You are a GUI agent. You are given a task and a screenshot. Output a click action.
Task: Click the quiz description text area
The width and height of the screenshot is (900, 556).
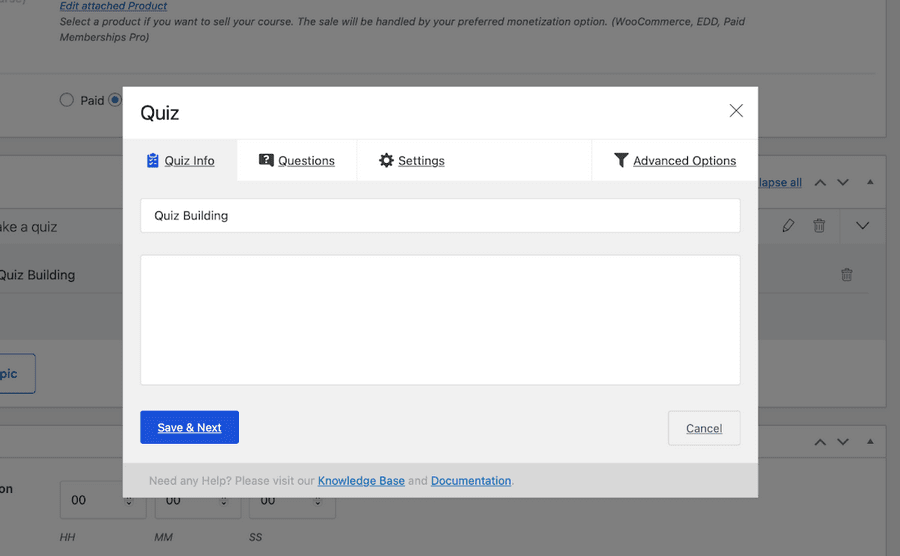[440, 320]
